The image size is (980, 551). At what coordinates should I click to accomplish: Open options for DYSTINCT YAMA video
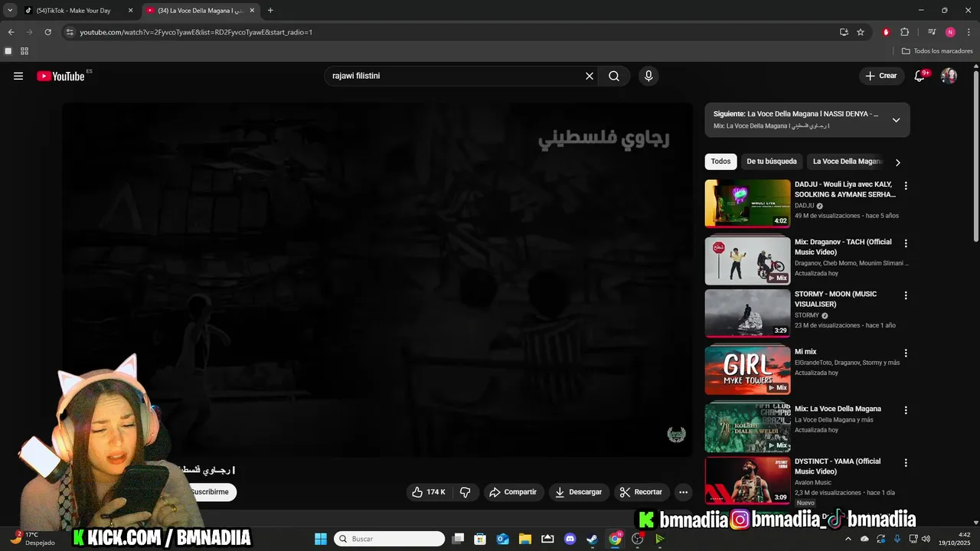[906, 463]
